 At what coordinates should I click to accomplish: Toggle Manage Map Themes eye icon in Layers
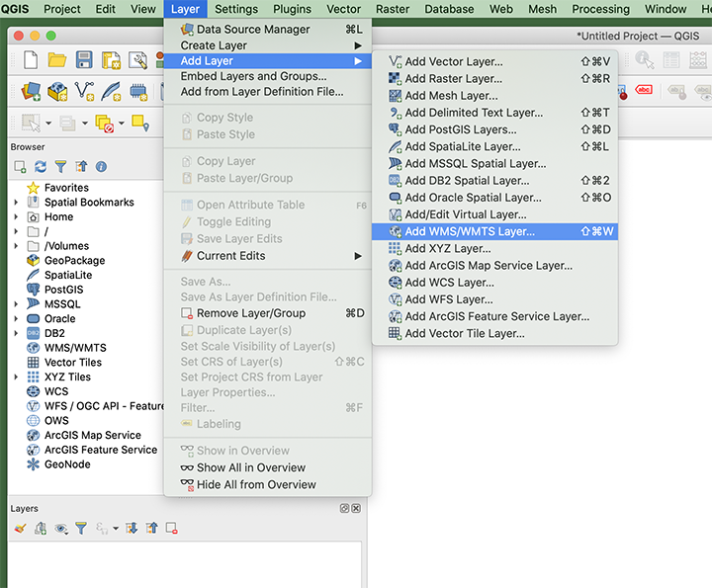(x=61, y=528)
